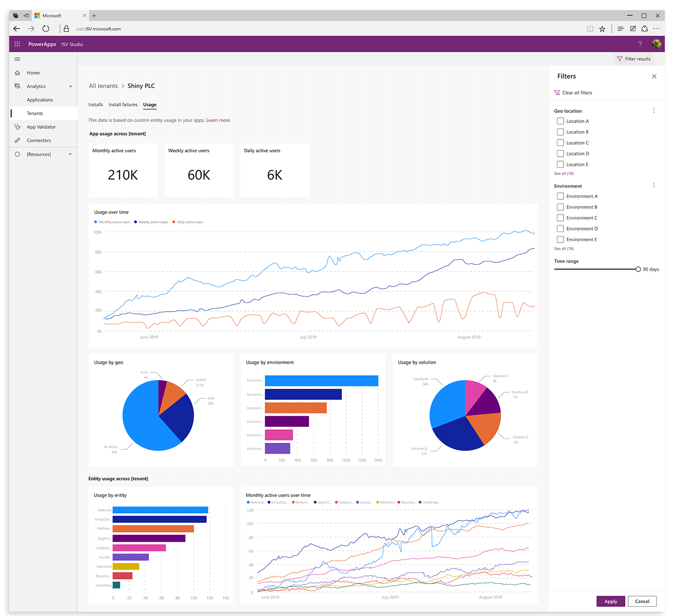Select Tenants in sidebar
The height and width of the screenshot is (616, 675).
[44, 113]
